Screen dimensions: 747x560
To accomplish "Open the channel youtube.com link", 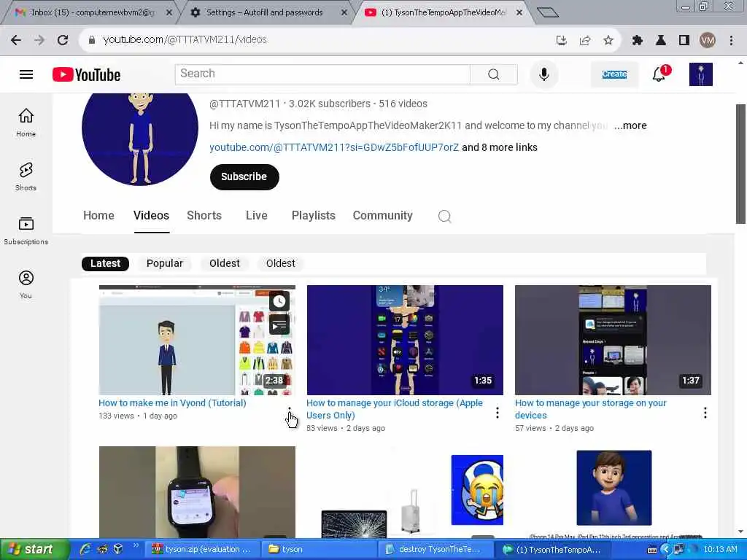I will (x=334, y=147).
